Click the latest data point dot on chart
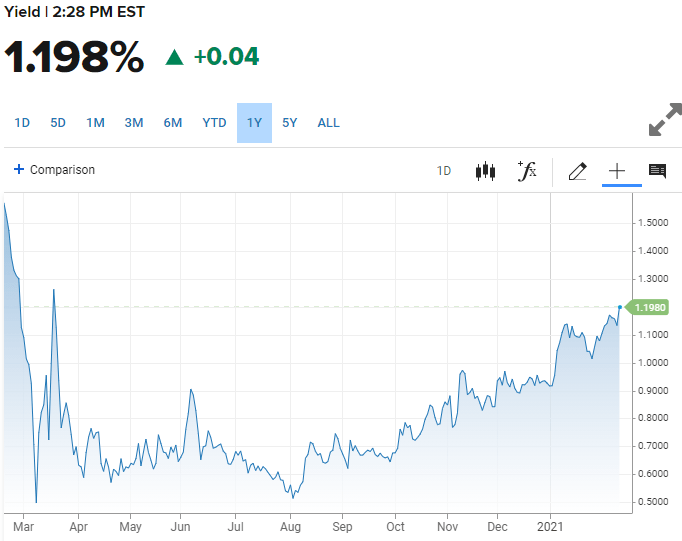 pos(620,307)
